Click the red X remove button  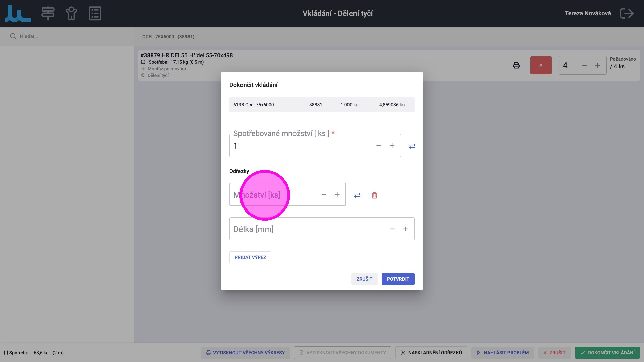click(541, 65)
